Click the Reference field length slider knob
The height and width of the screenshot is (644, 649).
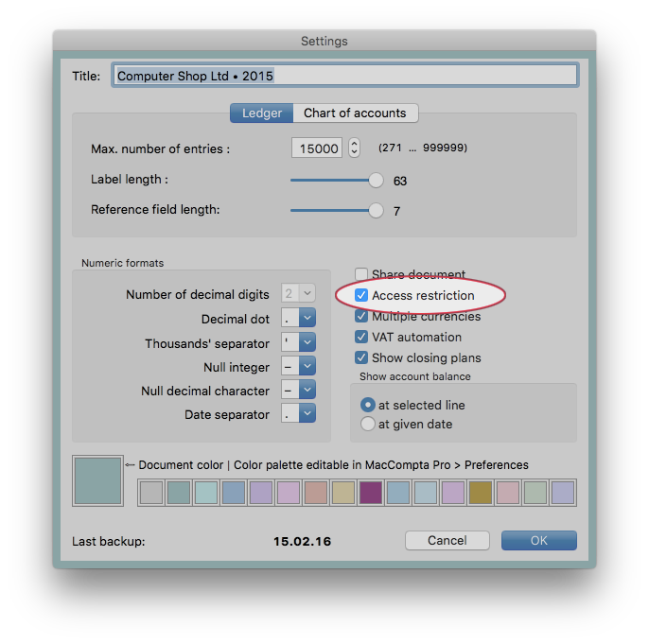tap(376, 211)
